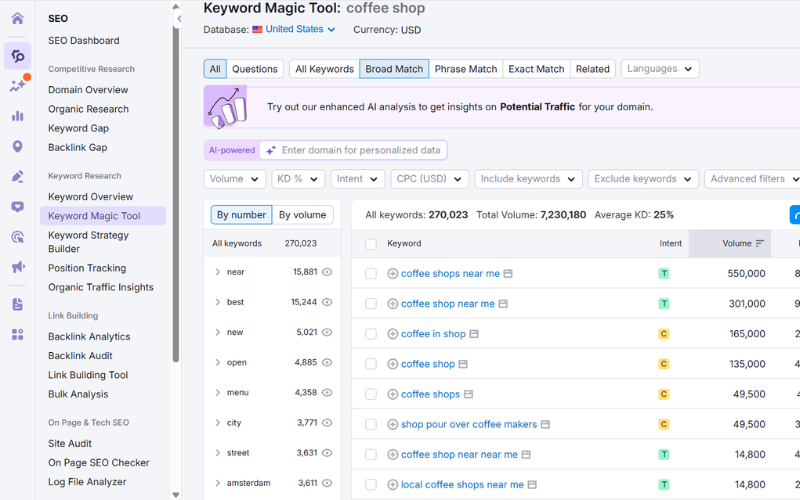Click the megaphone advertising icon

(x=17, y=267)
